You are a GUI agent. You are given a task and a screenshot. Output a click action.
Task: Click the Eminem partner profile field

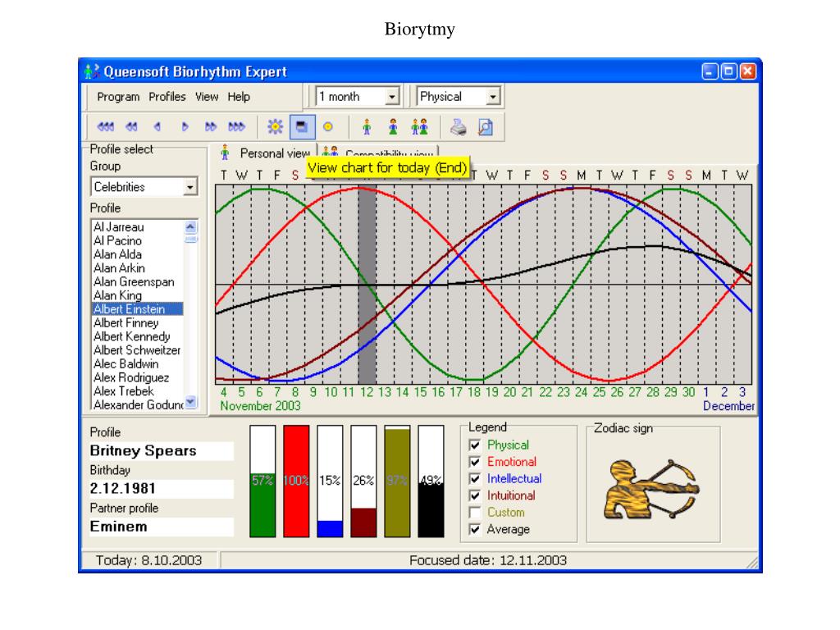(161, 527)
